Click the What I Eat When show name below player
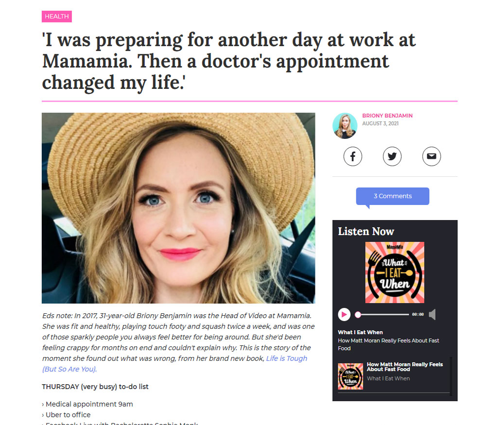The image size is (504, 425). coord(360,332)
